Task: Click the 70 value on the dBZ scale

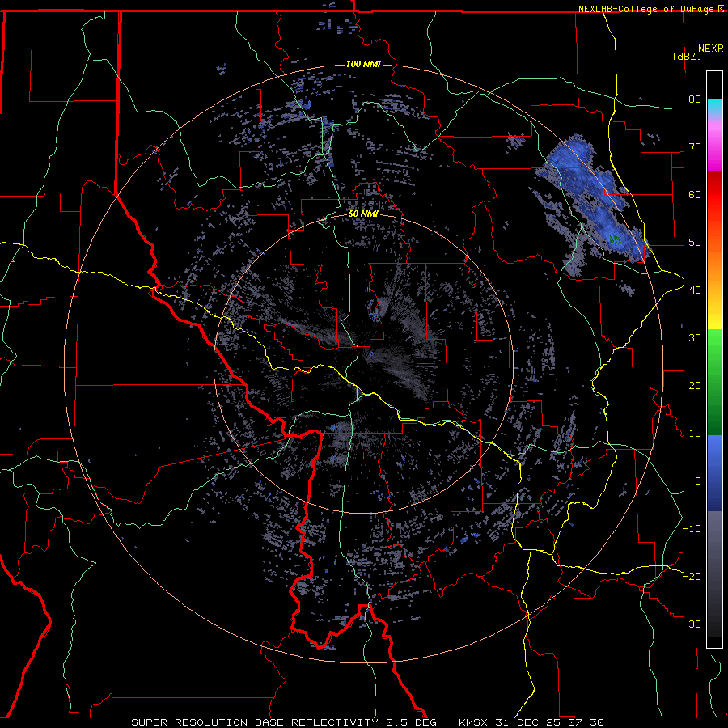Action: (x=695, y=146)
